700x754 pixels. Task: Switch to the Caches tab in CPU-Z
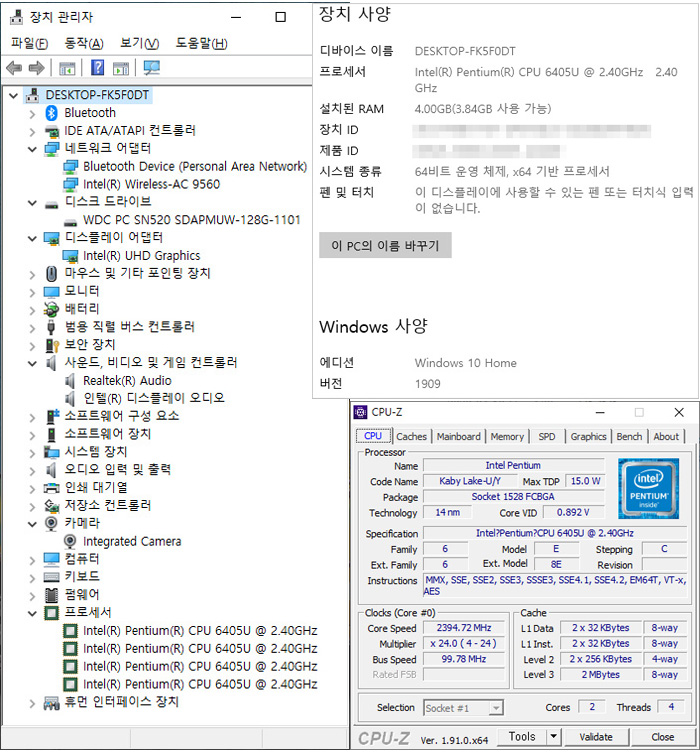point(412,437)
